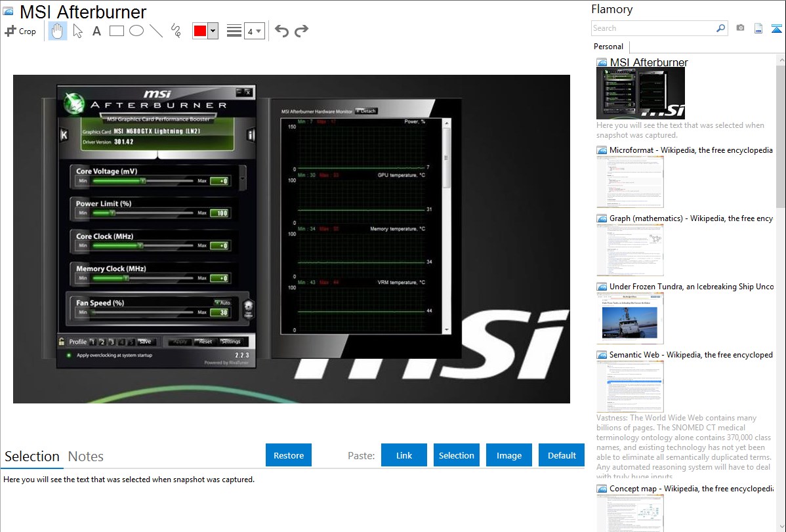Click the Power Limit slider in Afterburner

(143, 213)
